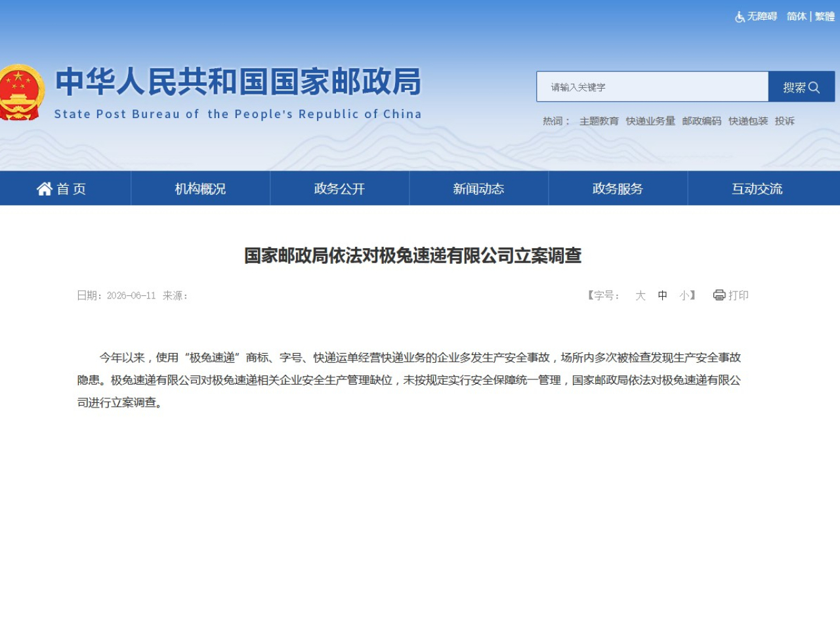Open 政务服务 navigation menu
Screen dimensions: 840x630
618,189
